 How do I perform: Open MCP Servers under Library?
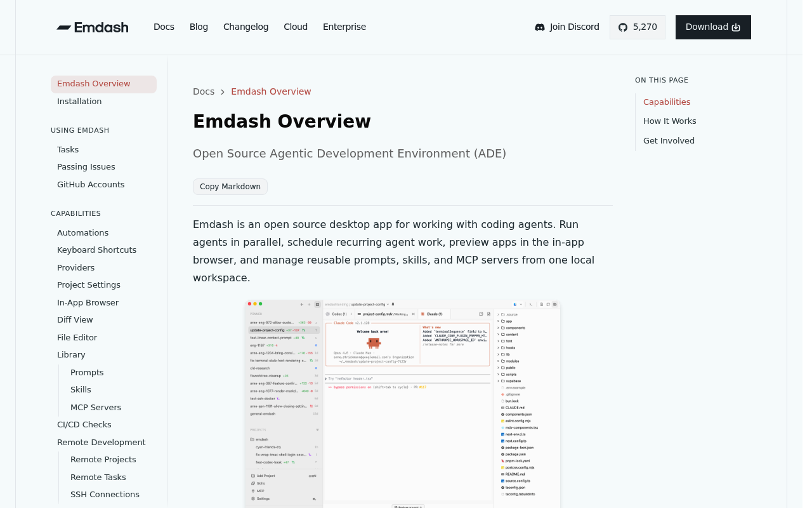[x=96, y=408]
